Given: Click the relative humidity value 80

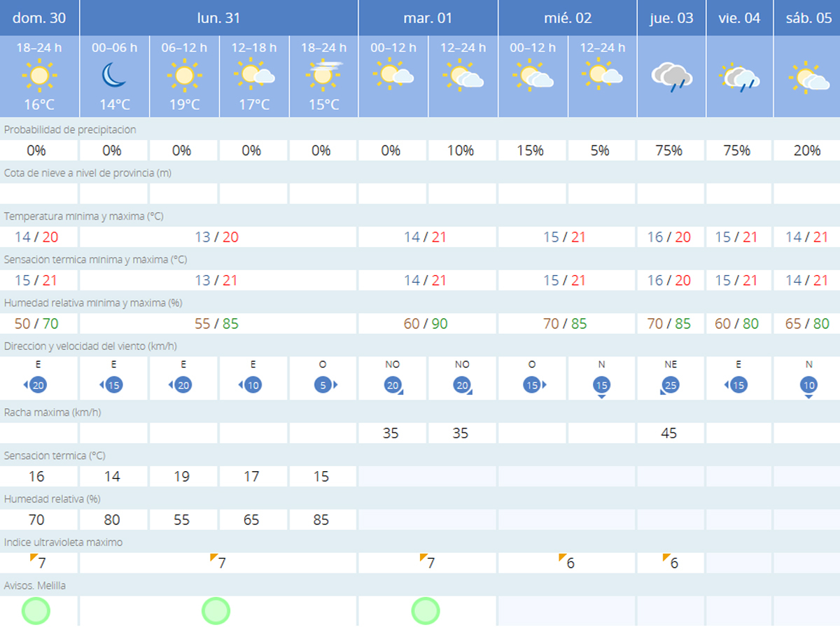Looking at the screenshot, I should (111, 520).
